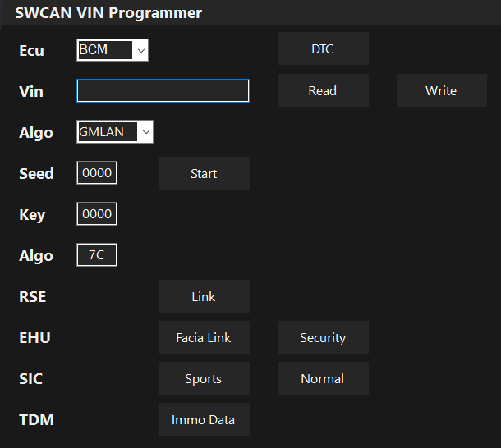Select the Key field showing 0000
This screenshot has height=448, width=501.
[x=97, y=213]
